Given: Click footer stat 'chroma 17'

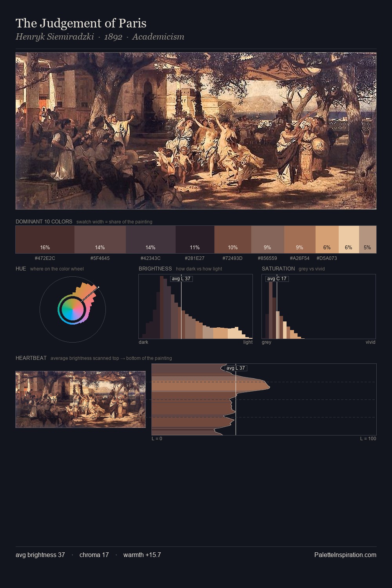Looking at the screenshot, I should tap(94, 555).
